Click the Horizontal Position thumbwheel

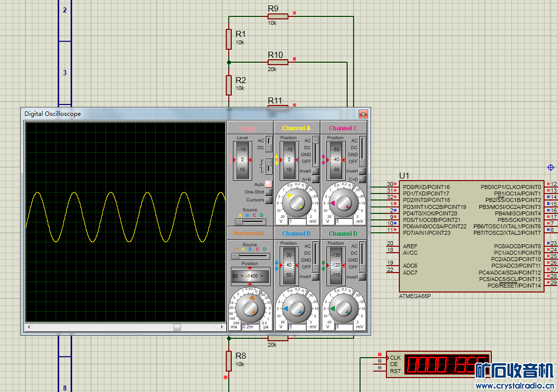click(x=250, y=275)
